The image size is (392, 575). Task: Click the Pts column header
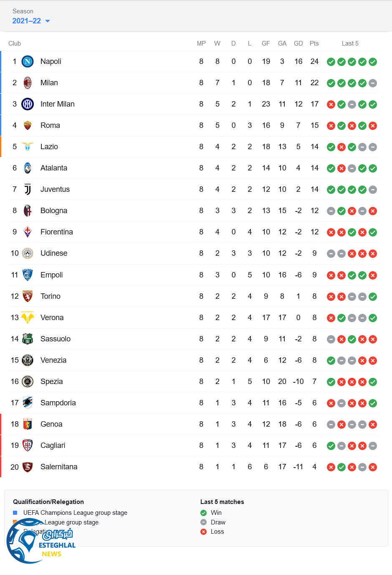[x=314, y=43]
